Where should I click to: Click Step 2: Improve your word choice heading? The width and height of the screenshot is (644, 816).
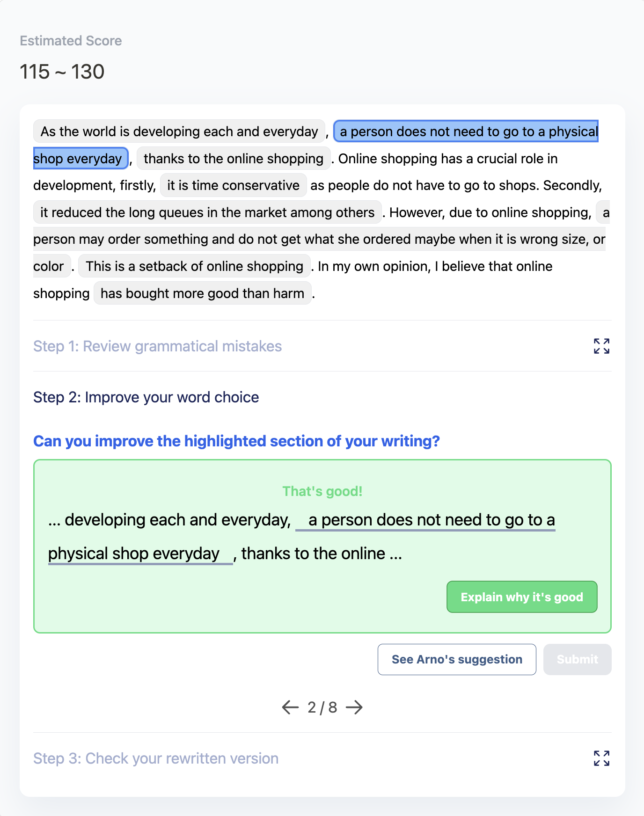[146, 397]
